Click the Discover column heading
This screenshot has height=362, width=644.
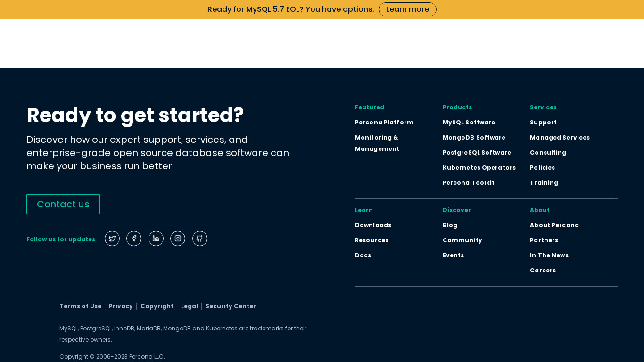click(x=457, y=210)
